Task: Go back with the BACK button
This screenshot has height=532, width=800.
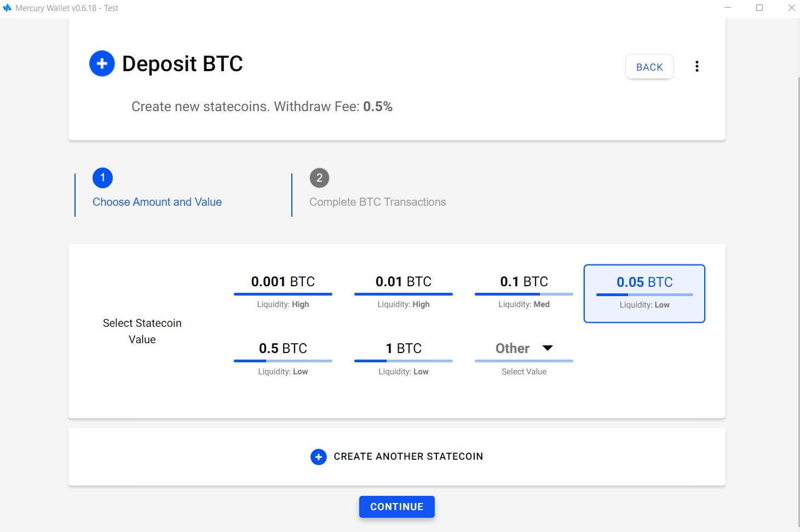Action: [x=649, y=67]
